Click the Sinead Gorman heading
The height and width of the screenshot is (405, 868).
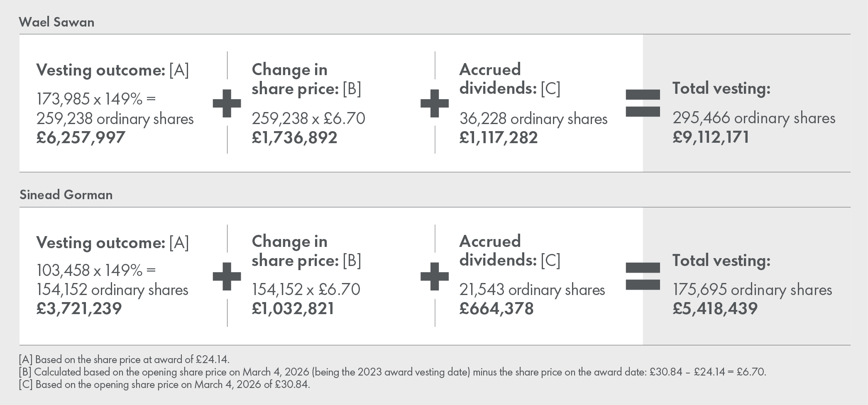point(66,195)
